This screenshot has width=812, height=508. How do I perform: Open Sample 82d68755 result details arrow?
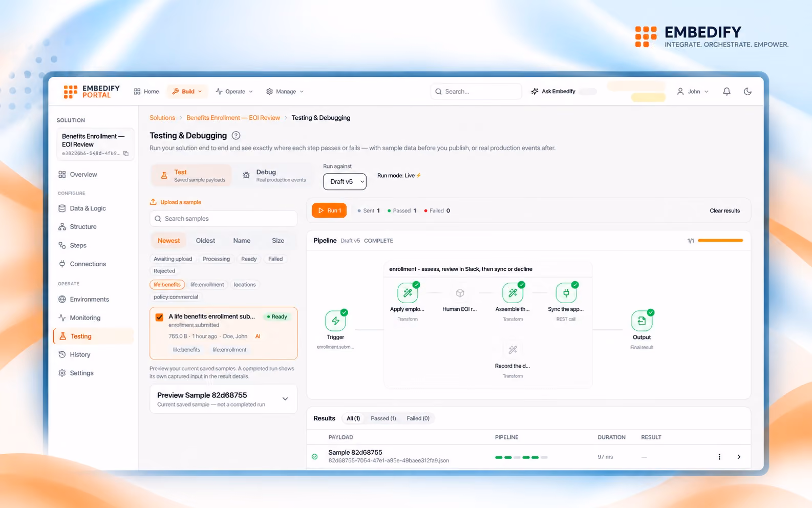pos(739,457)
